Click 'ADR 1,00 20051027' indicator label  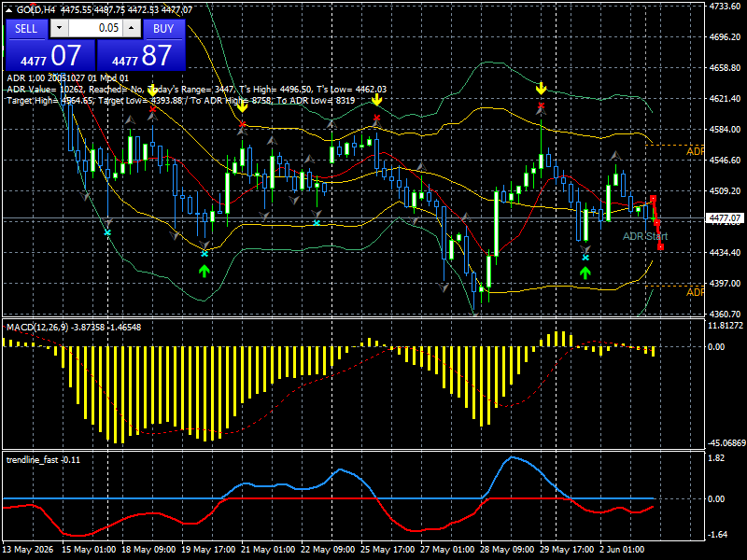click(67, 78)
